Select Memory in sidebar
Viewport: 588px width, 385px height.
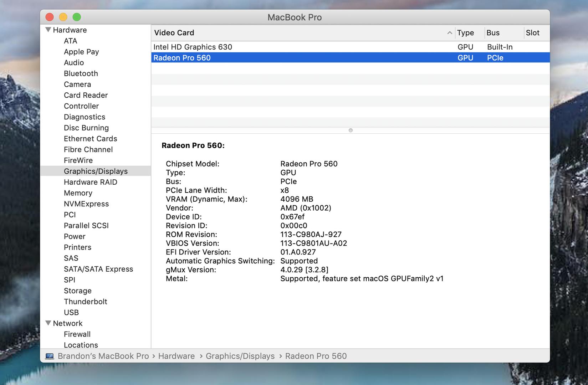[78, 193]
